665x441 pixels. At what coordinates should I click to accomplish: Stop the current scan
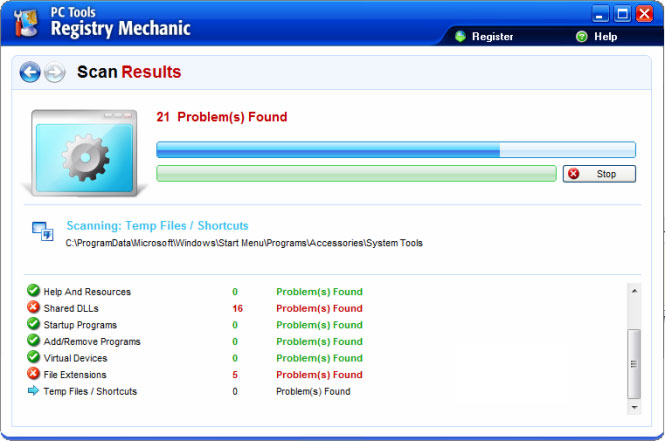[x=599, y=174]
